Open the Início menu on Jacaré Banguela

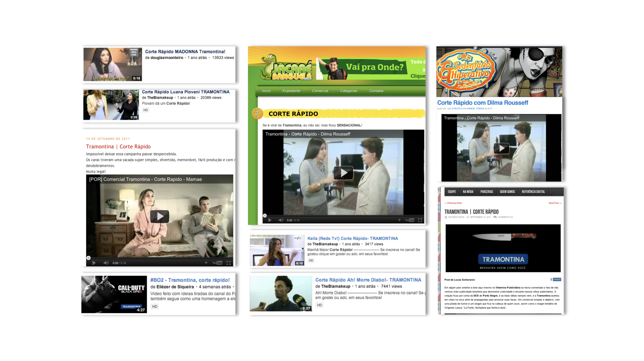coord(266,91)
